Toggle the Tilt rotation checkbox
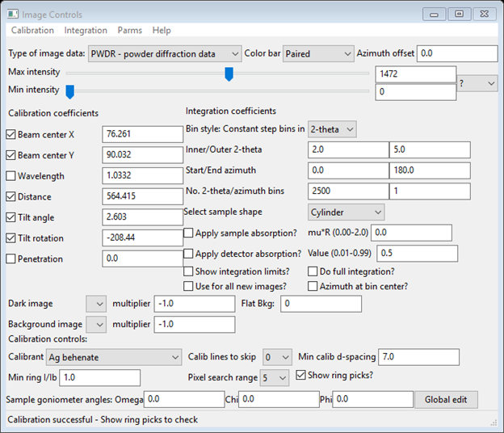Screen dimensions: 504x433 [10, 238]
